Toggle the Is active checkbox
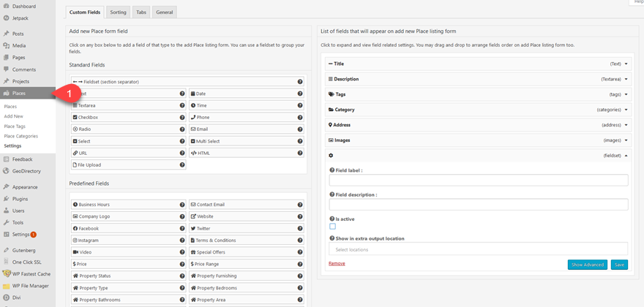 [333, 226]
